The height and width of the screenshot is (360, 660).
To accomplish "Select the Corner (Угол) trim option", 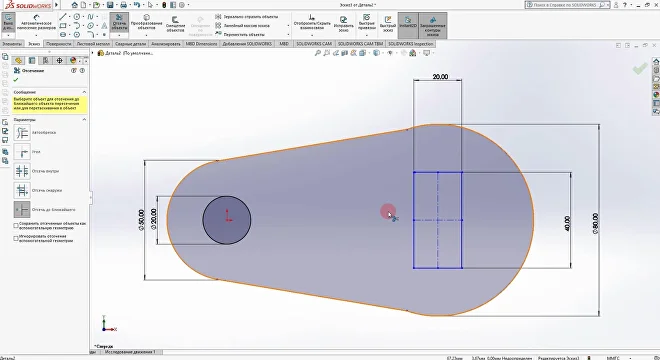I will click(x=22, y=152).
